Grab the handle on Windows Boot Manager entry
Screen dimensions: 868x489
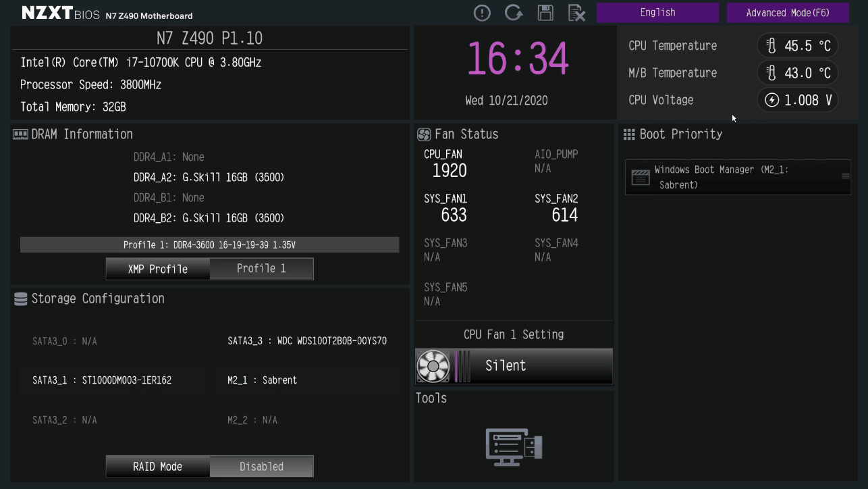(x=845, y=176)
